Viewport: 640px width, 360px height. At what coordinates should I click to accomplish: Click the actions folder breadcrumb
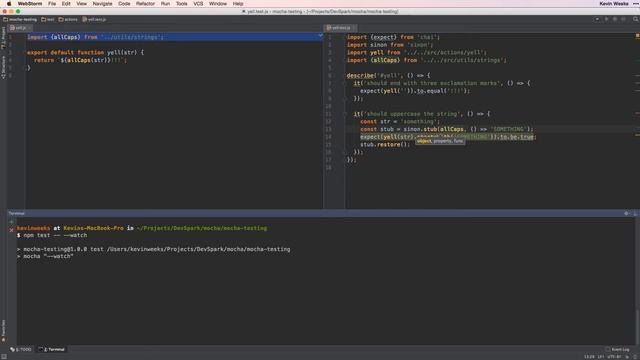(x=68, y=19)
